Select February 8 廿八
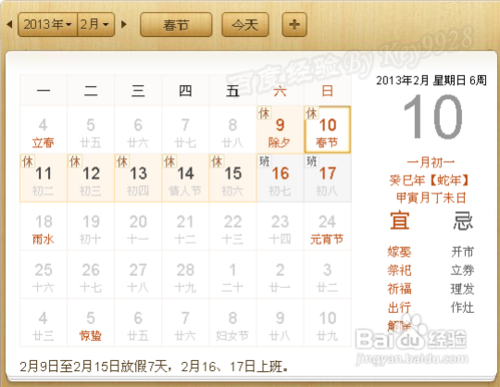 233,130
